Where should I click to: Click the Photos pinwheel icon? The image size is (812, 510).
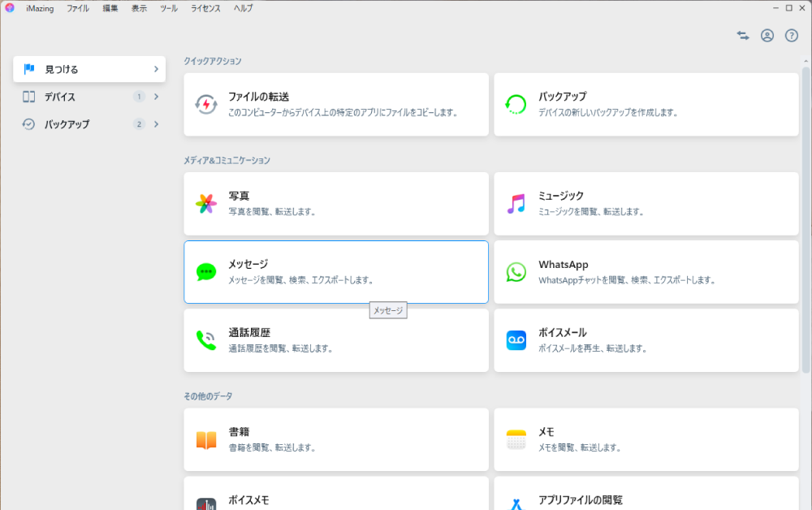pyautogui.click(x=206, y=204)
